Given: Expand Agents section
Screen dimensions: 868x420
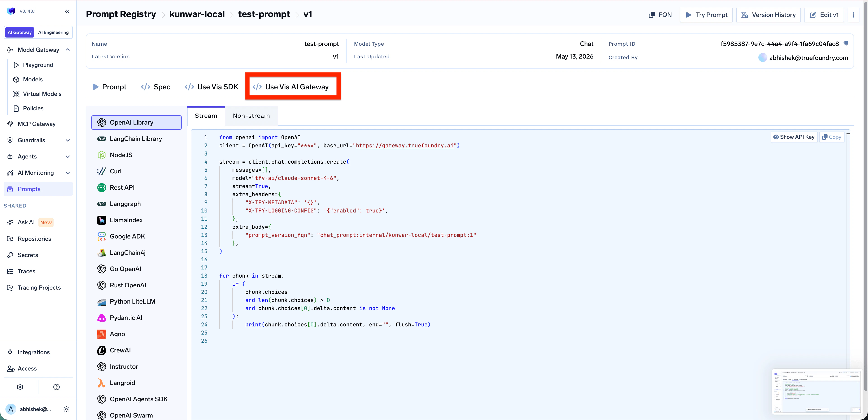Looking at the screenshot, I should (68, 156).
